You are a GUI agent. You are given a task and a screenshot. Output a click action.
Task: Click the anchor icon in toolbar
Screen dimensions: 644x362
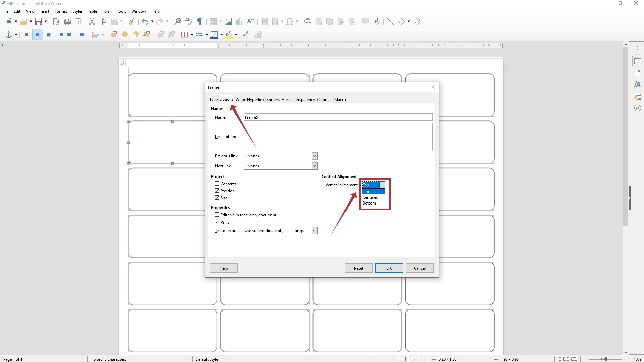(9, 35)
